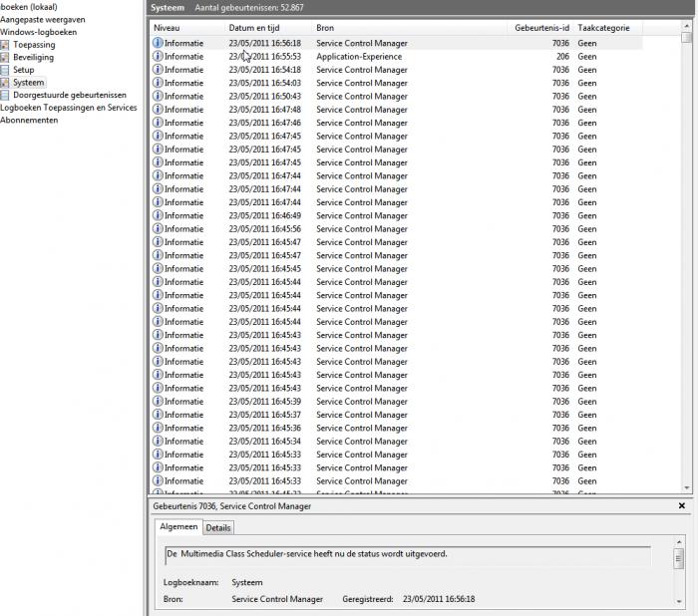Select timestamp 23/05/2011 16:54:03

pos(265,83)
